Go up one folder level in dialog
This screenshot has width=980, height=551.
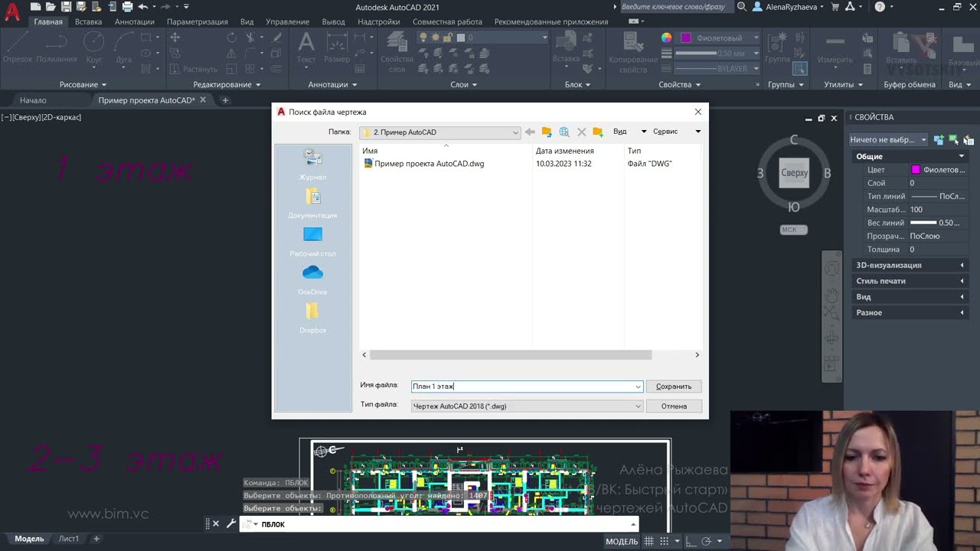pyautogui.click(x=547, y=132)
